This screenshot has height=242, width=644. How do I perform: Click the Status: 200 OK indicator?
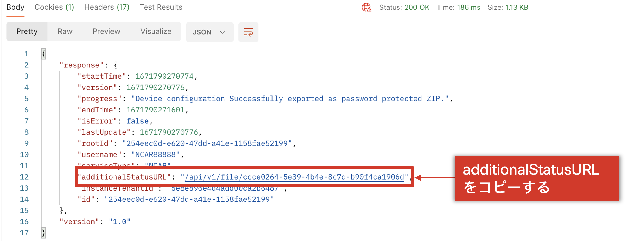click(404, 7)
